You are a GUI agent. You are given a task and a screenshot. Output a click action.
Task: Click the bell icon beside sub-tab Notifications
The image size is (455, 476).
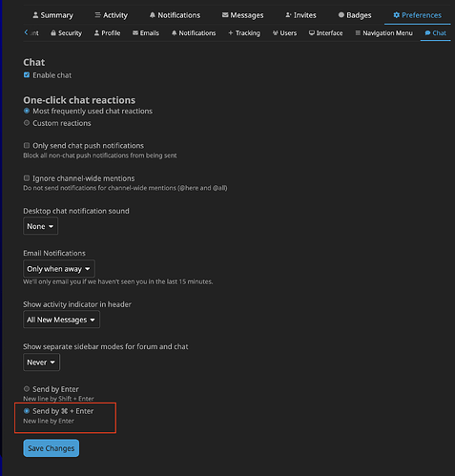pos(174,32)
